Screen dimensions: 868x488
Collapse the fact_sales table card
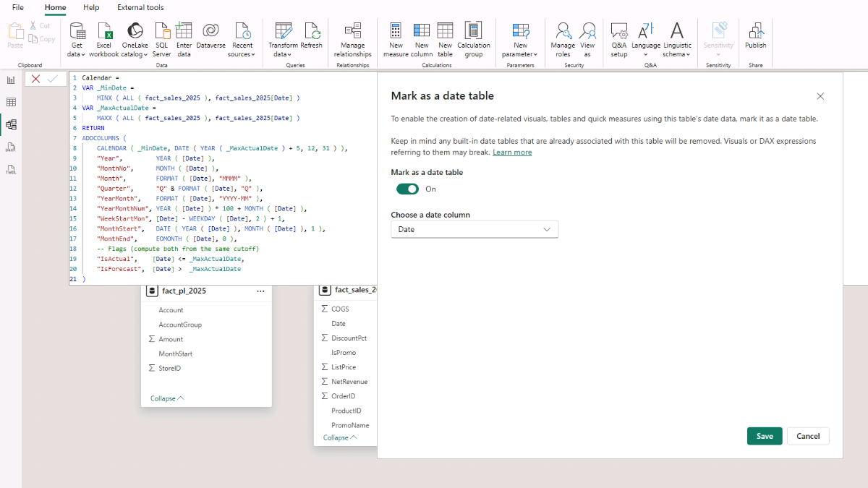click(x=340, y=437)
